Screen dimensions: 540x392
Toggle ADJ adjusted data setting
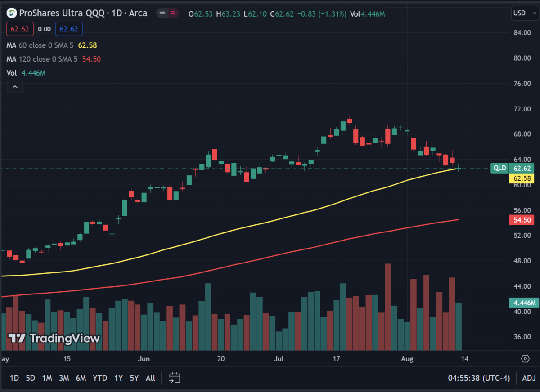tap(528, 378)
